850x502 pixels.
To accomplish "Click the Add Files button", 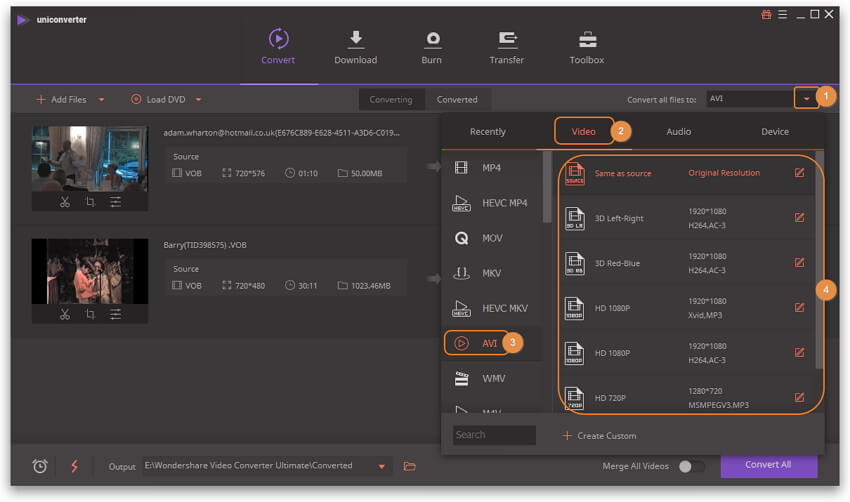I will tap(62, 100).
